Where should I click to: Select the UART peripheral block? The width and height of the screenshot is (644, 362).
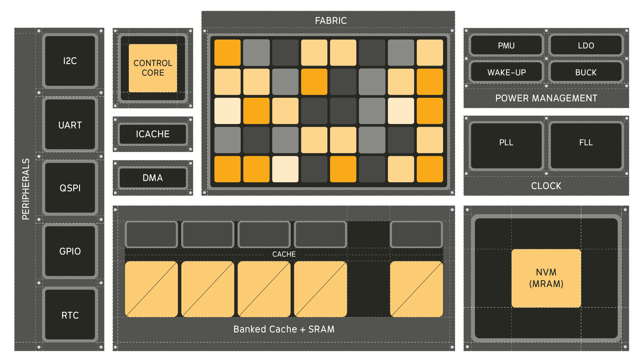(70, 125)
